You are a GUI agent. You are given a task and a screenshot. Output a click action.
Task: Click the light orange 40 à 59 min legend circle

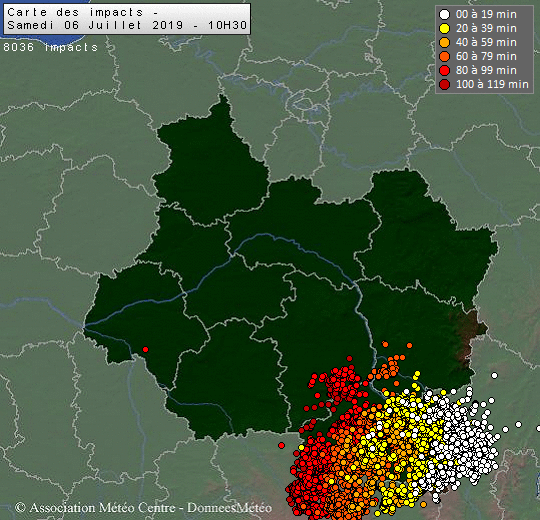pyautogui.click(x=445, y=43)
